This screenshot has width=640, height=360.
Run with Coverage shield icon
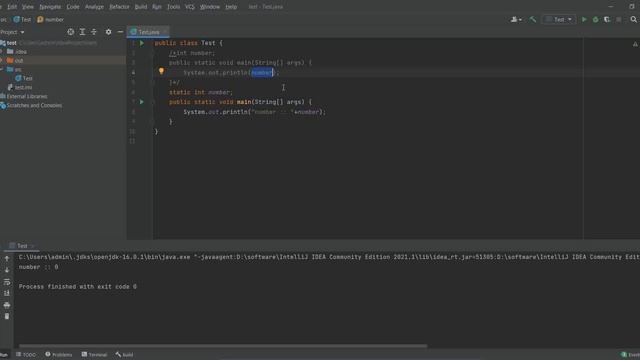tap(607, 19)
